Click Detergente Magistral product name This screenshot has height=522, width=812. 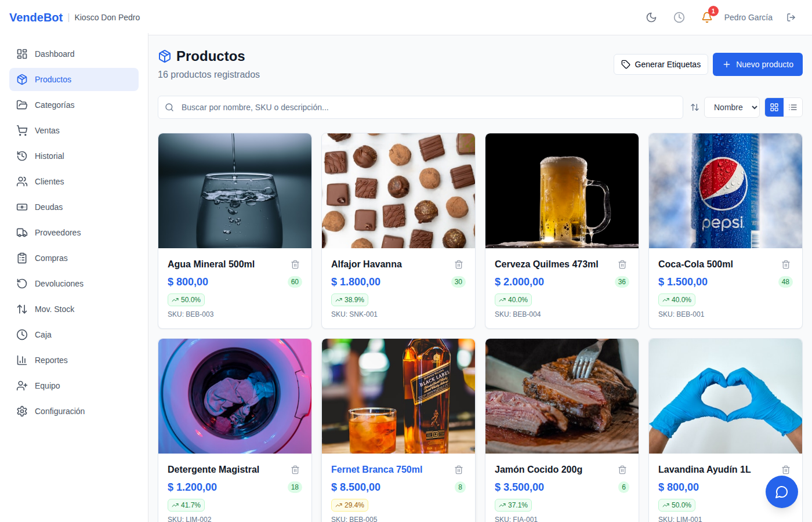[213, 469]
